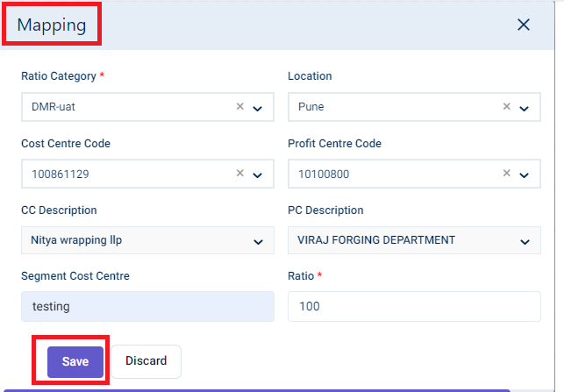Viewport: 564px width, 392px height.
Task: Clear the Ratio Category DMR-uat selection
Action: [240, 106]
